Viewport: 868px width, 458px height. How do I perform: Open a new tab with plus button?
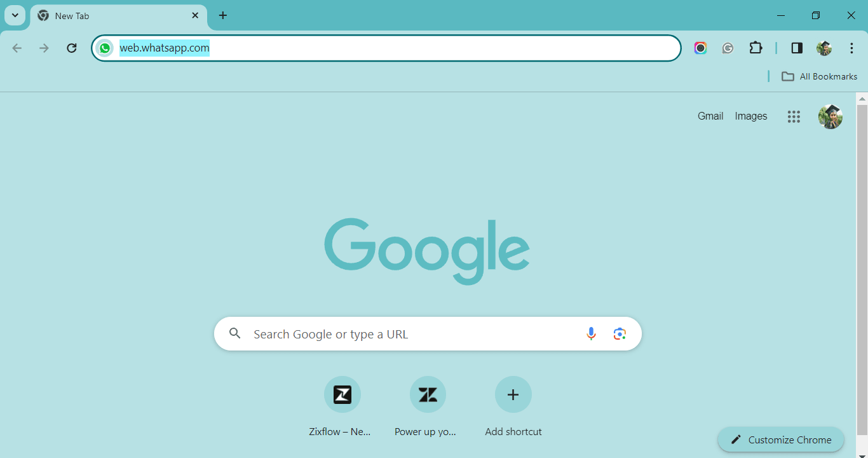click(222, 15)
